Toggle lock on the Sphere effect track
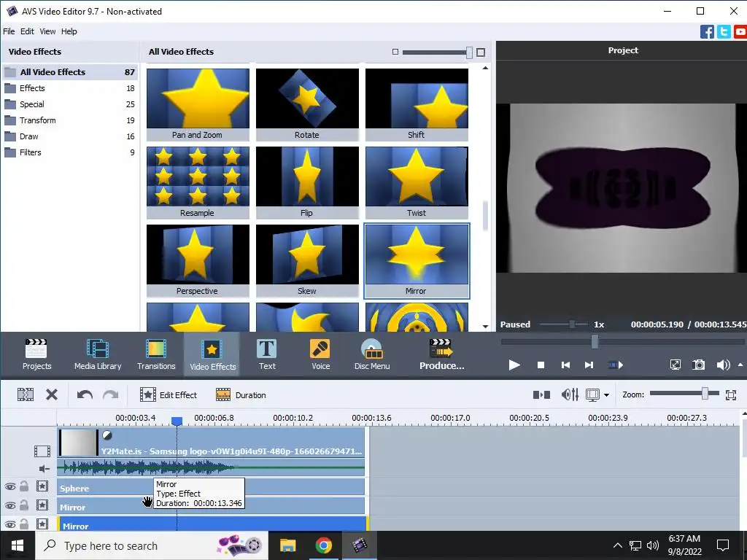 [x=24, y=486]
